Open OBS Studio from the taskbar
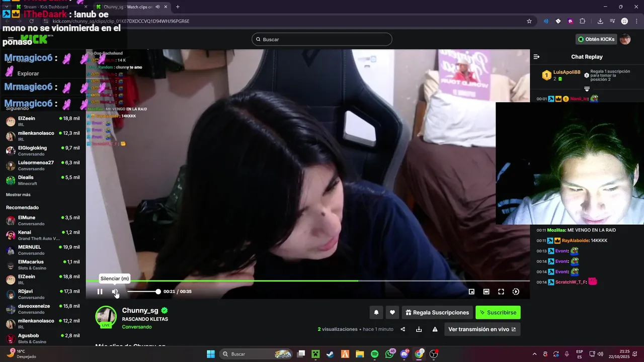This screenshot has width=644, height=362. [x=434, y=354]
